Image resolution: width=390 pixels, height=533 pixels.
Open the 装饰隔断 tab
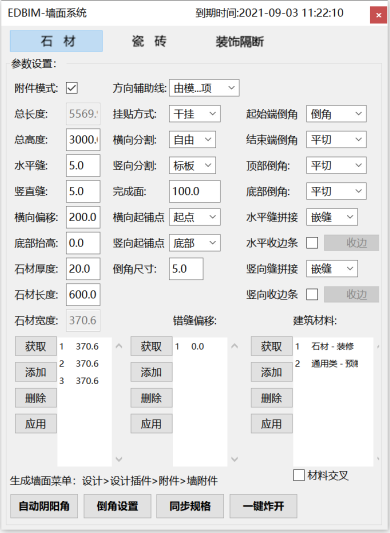click(240, 42)
